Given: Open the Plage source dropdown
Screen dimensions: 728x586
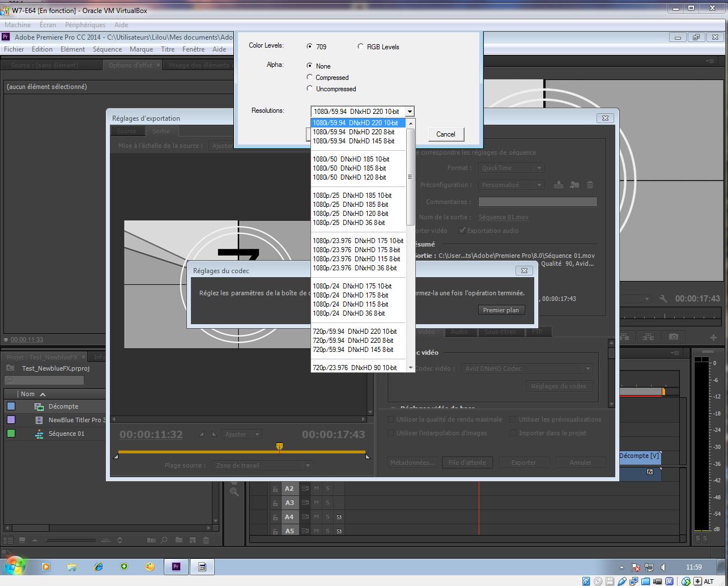Looking at the screenshot, I should pos(263,465).
